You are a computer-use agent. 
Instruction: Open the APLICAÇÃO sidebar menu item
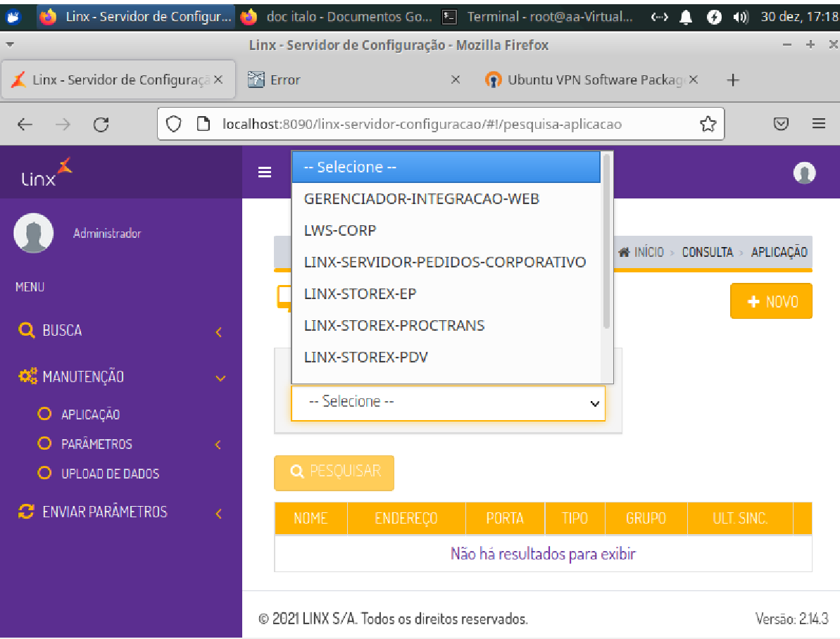(90, 414)
